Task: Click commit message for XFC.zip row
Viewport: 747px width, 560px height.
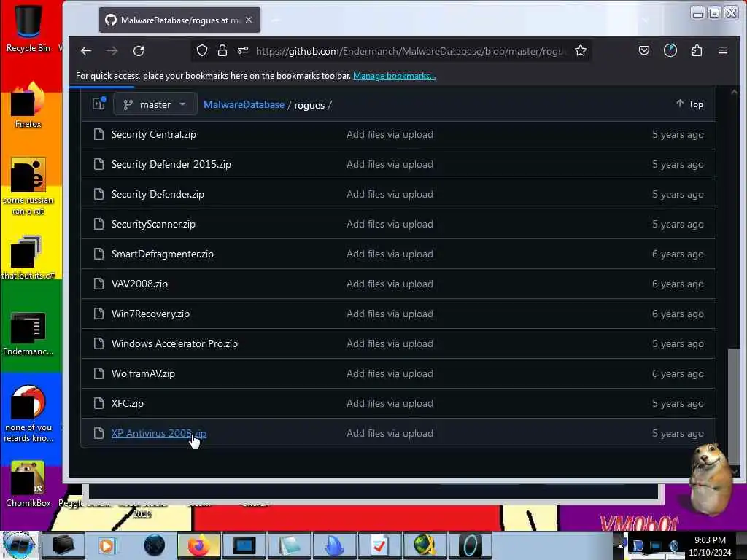Action: click(x=390, y=403)
